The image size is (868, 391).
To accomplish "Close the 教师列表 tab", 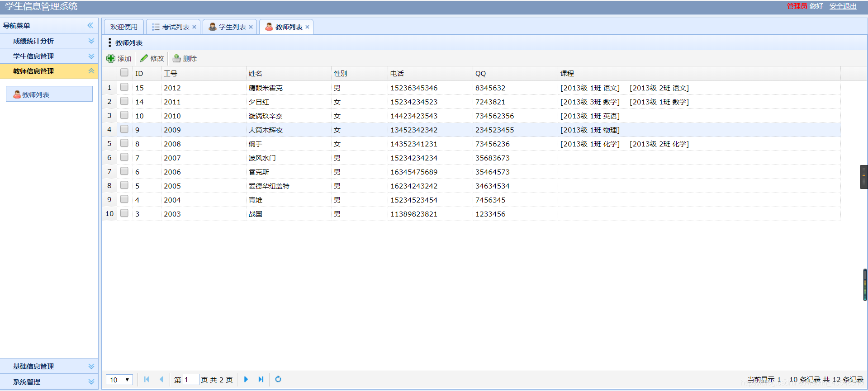I will click(x=308, y=27).
